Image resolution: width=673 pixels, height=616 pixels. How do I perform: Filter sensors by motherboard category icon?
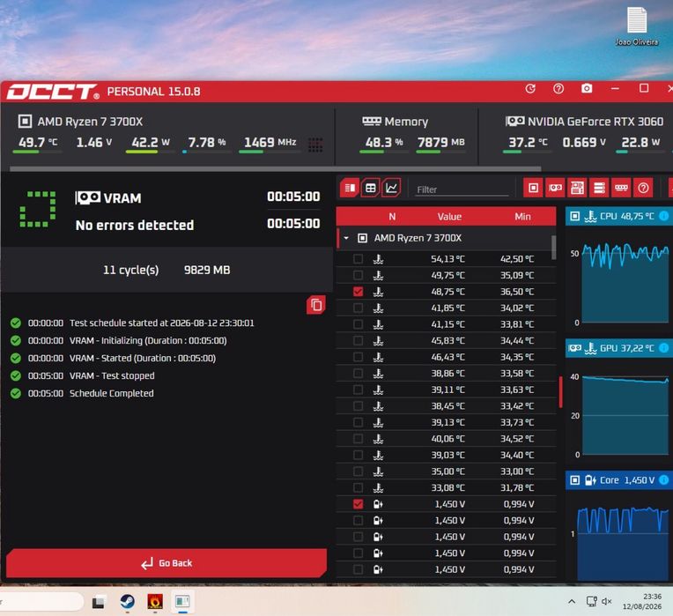pos(577,188)
